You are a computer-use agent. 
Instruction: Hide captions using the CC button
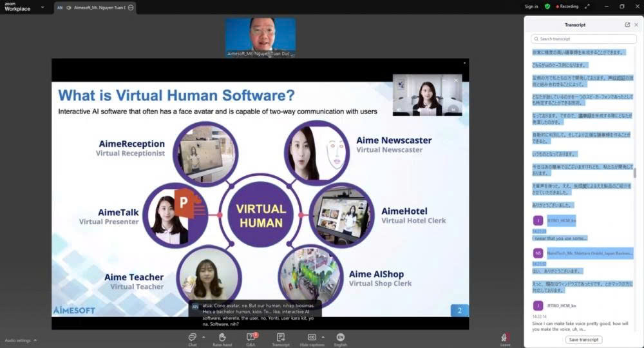312,337
